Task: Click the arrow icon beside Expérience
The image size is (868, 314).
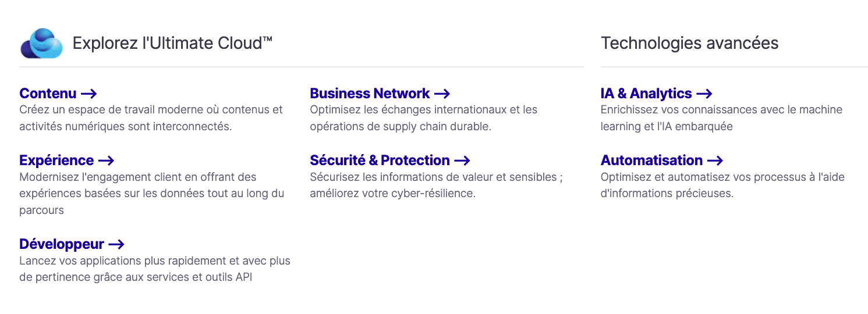Action: (106, 160)
